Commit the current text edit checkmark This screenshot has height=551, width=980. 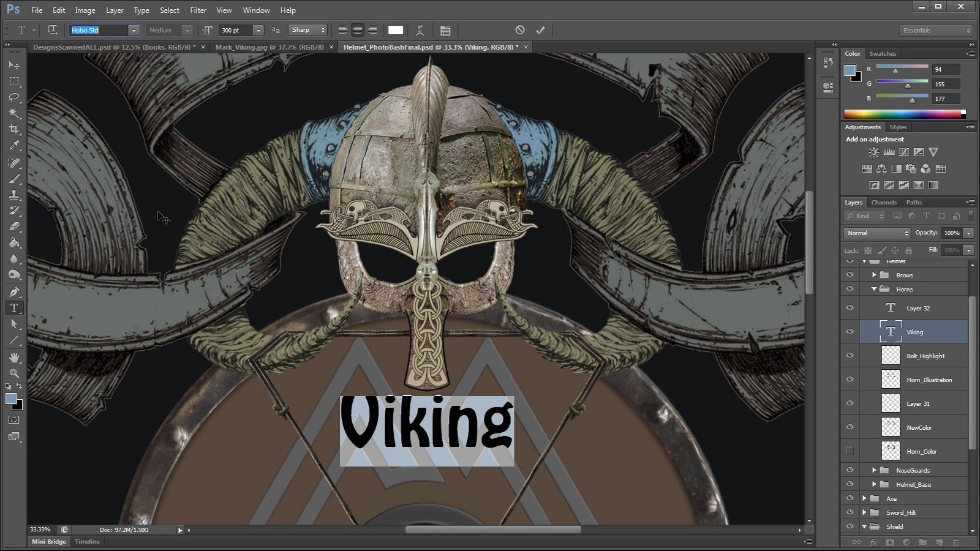tap(540, 30)
